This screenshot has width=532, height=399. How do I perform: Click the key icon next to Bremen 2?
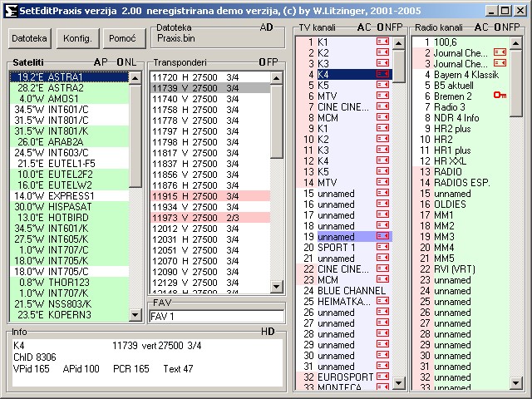(500, 96)
